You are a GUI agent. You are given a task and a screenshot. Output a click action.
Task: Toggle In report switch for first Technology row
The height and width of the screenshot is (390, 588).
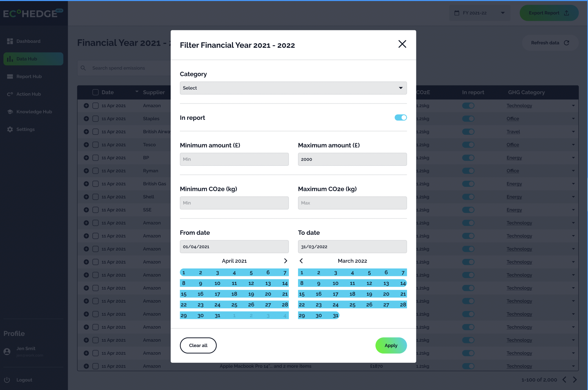(468, 106)
